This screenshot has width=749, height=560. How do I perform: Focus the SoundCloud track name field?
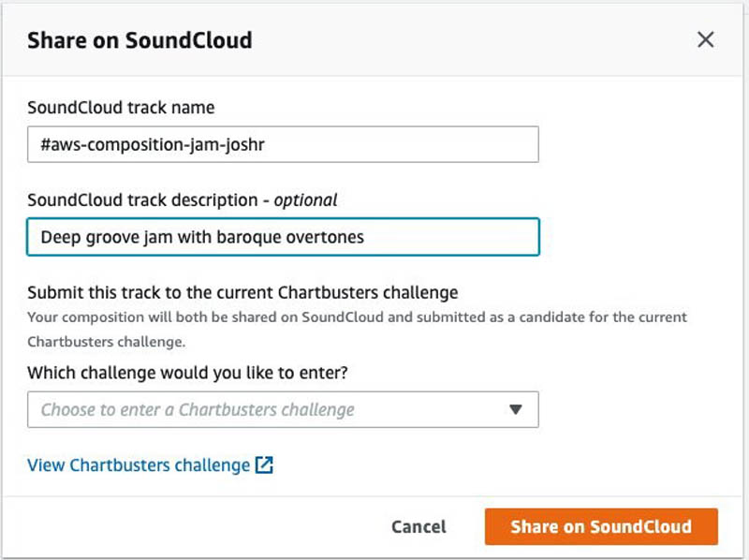click(283, 144)
